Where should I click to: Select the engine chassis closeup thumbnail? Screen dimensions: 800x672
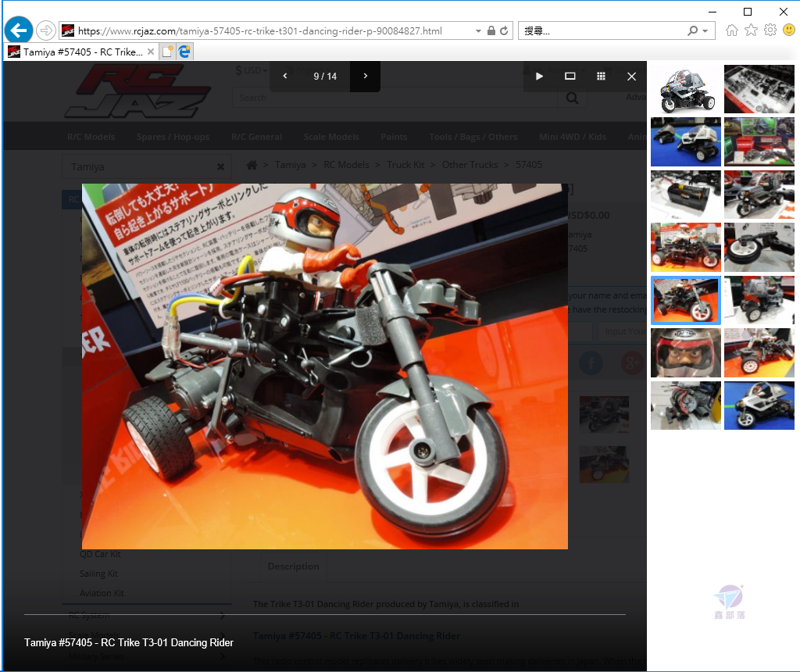coord(686,406)
